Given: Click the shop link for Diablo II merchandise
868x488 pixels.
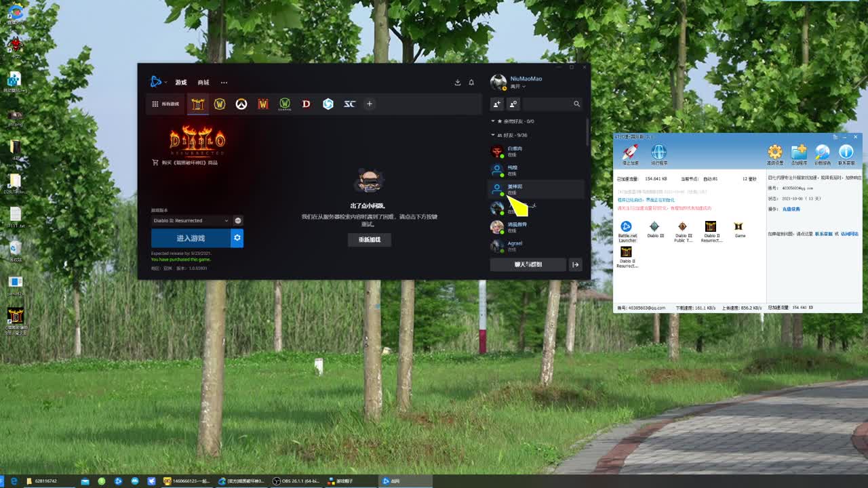Looking at the screenshot, I should (185, 163).
